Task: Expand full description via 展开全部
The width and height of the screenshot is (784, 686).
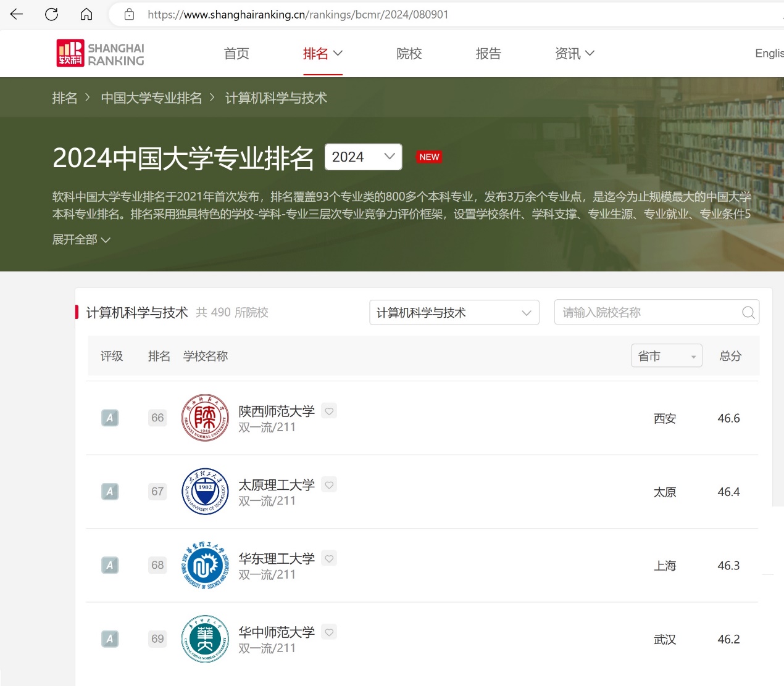Action: click(81, 239)
